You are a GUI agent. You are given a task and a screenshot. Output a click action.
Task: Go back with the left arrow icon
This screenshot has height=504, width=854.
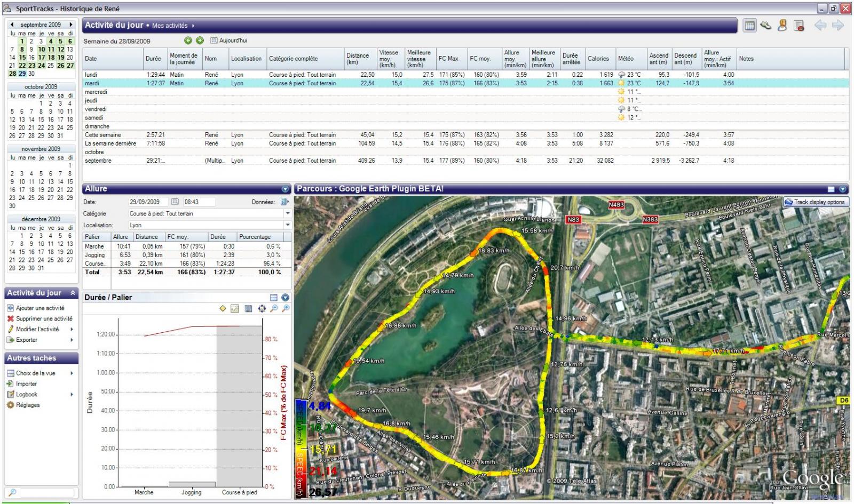pyautogui.click(x=820, y=25)
